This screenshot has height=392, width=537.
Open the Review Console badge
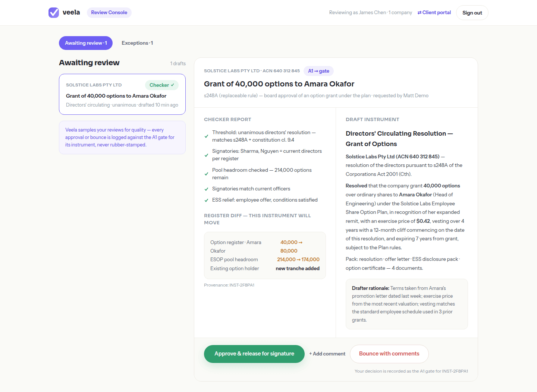[x=109, y=12]
